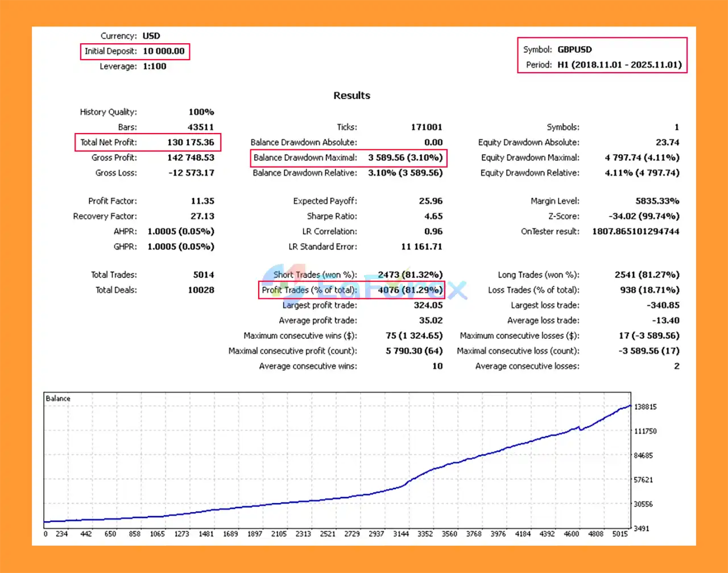Select the Initial Deposit 10 000.00 field
The width and height of the screenshot is (728, 573).
(163, 51)
